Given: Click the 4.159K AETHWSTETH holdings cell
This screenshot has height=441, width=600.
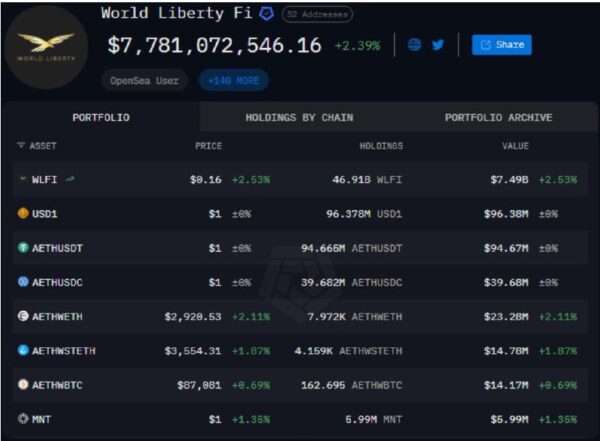Looking at the screenshot, I should [348, 351].
